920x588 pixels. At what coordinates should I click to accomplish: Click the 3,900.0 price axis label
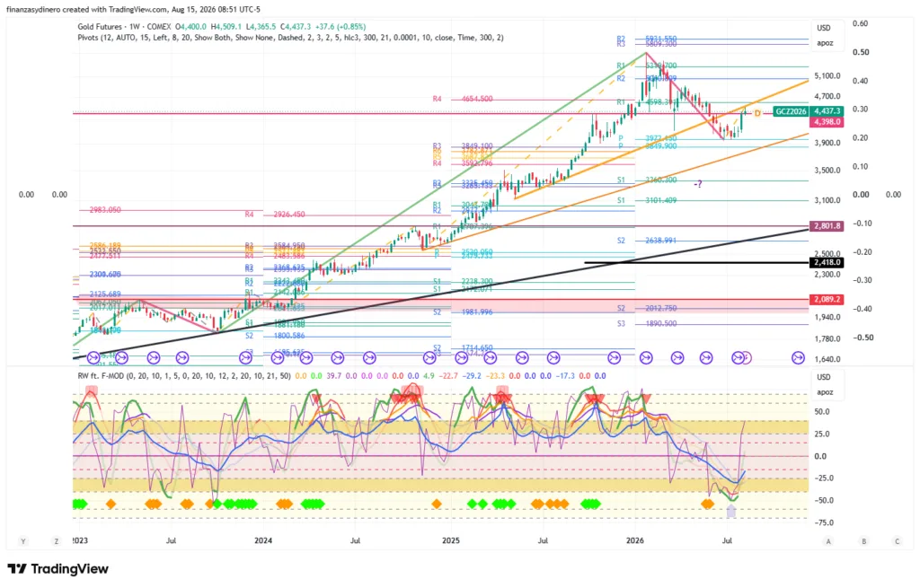click(827, 143)
